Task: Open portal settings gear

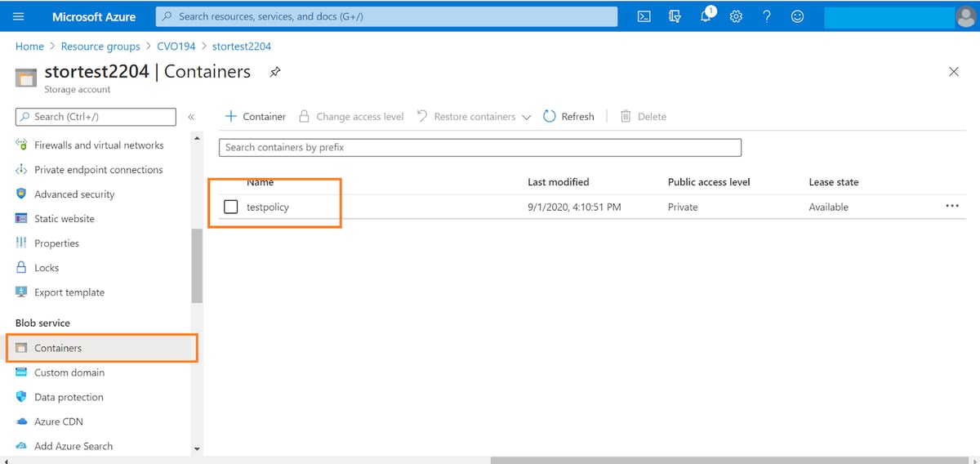Action: [735, 16]
